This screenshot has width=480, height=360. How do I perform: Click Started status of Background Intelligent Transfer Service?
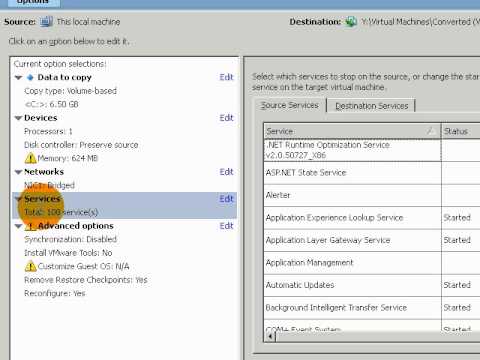coord(457,308)
